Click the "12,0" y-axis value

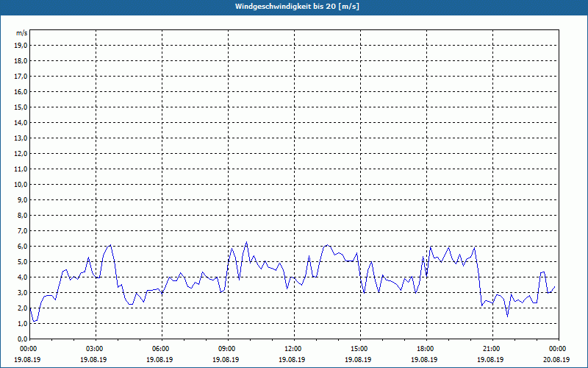[x=21, y=154]
